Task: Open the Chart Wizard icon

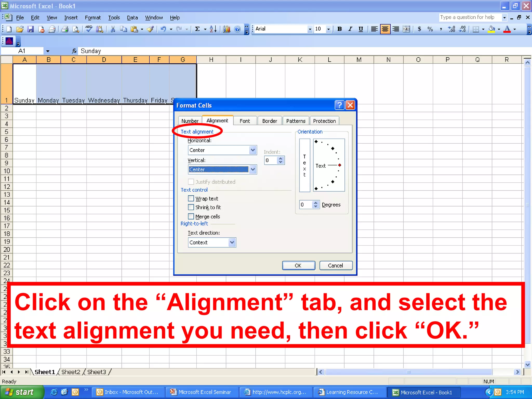Action: [x=227, y=29]
